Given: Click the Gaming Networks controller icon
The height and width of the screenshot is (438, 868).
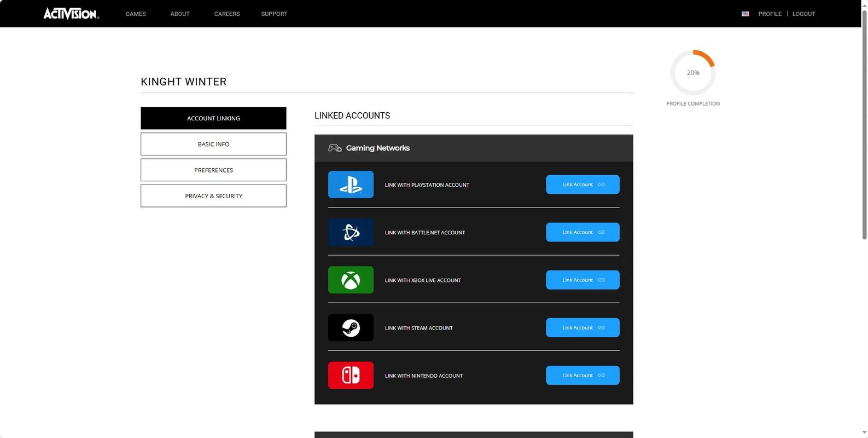Looking at the screenshot, I should click(x=335, y=148).
